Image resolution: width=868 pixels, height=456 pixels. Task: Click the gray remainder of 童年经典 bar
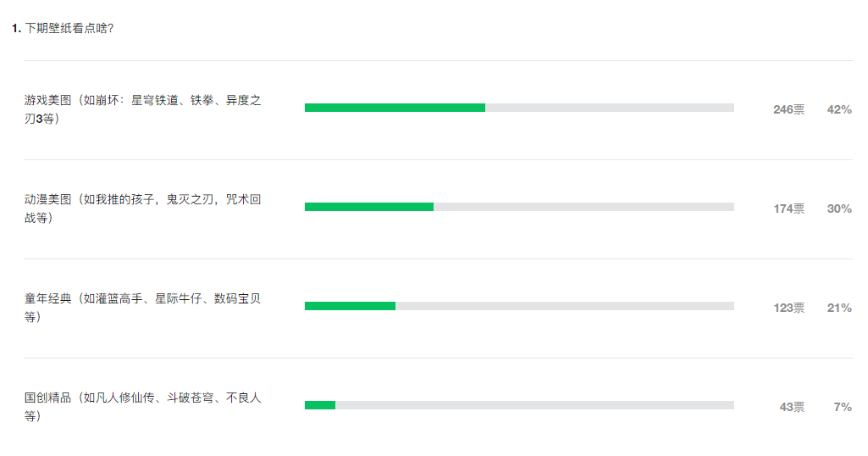click(x=565, y=306)
